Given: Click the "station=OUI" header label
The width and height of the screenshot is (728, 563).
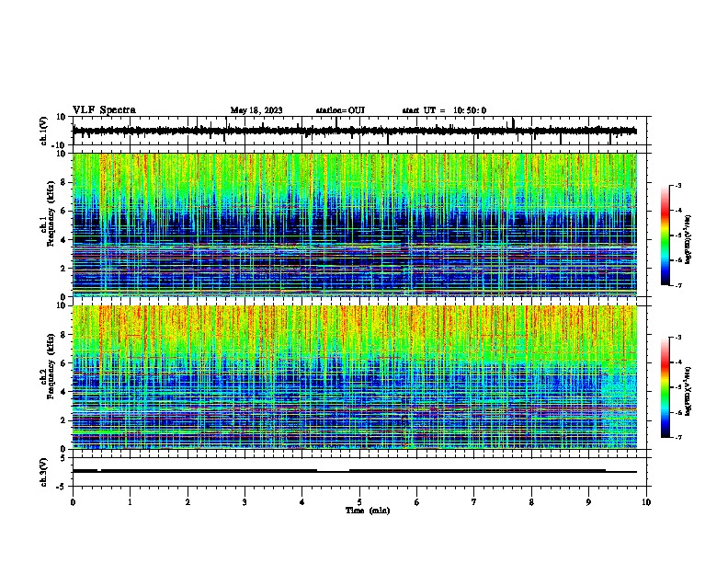Looking at the screenshot, I should (x=340, y=110).
